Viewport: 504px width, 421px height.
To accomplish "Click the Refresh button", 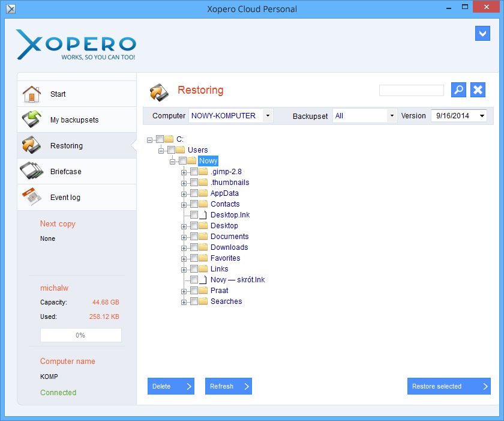I will point(229,386).
